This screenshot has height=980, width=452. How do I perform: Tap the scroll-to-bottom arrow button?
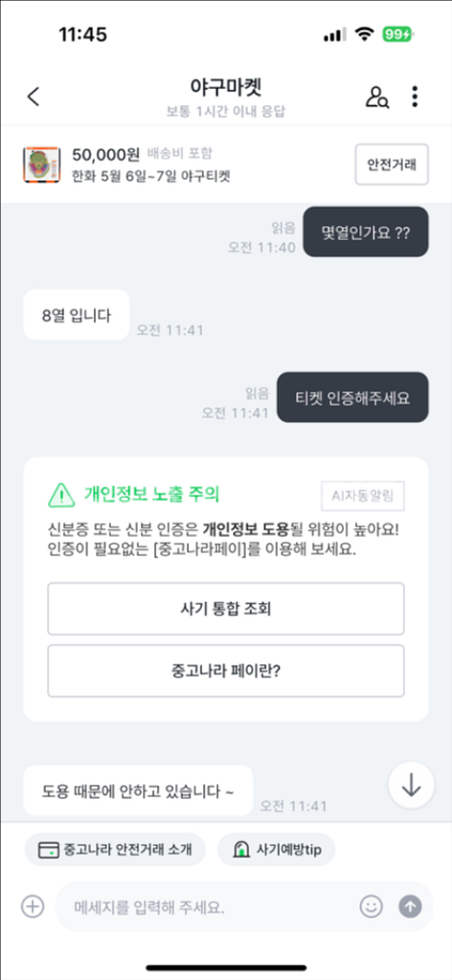(411, 787)
